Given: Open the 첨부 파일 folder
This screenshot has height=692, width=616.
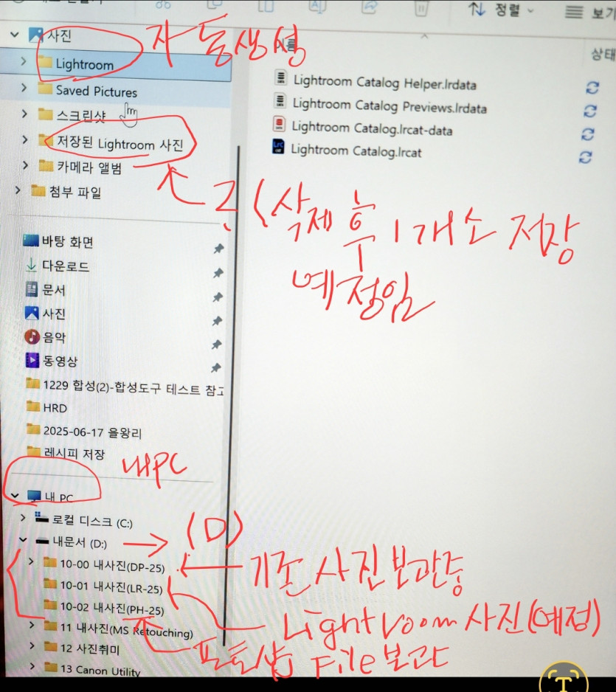Looking at the screenshot, I should coord(75,192).
